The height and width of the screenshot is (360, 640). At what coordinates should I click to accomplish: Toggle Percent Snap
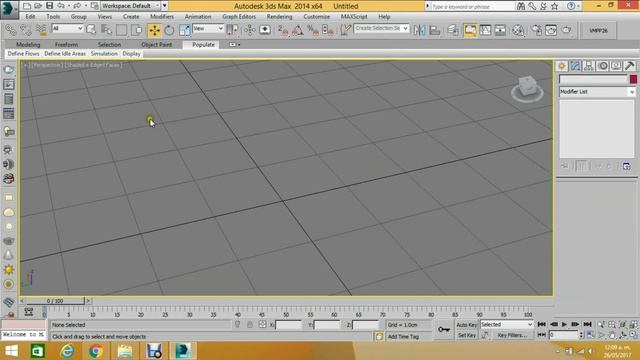[313, 30]
